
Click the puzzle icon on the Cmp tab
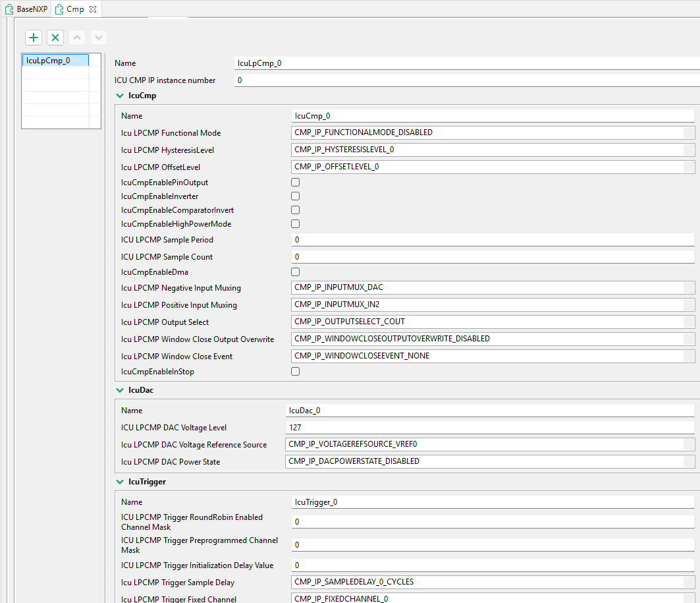[60, 9]
